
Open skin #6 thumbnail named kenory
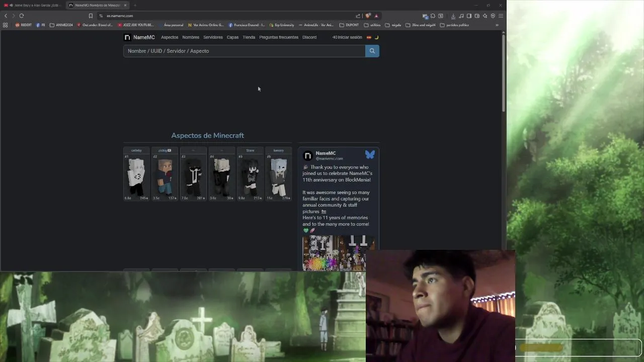(x=278, y=174)
